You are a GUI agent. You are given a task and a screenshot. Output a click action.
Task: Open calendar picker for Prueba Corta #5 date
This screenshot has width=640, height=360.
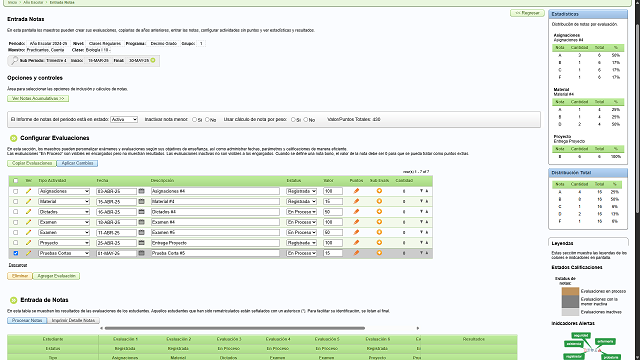pyautogui.click(x=141, y=253)
